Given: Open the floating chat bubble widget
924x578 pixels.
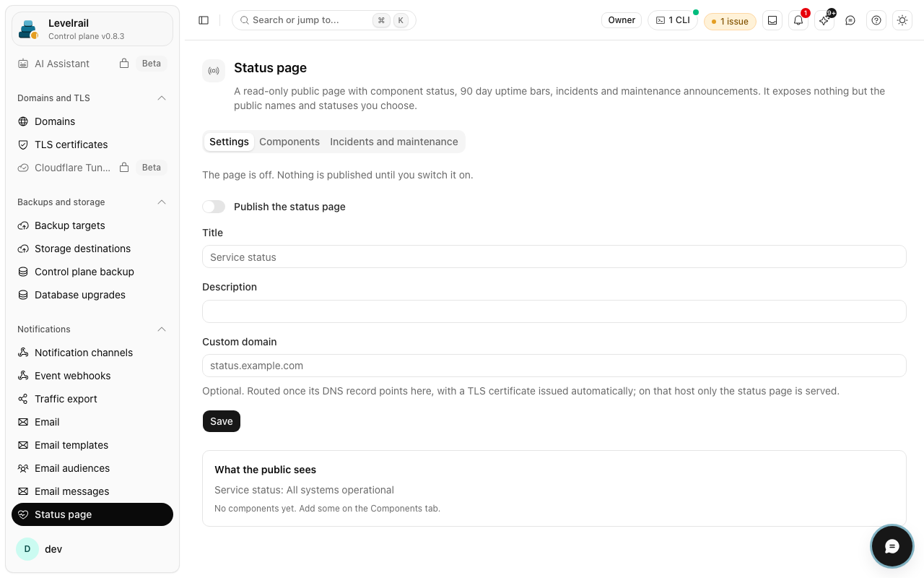Looking at the screenshot, I should click(892, 546).
